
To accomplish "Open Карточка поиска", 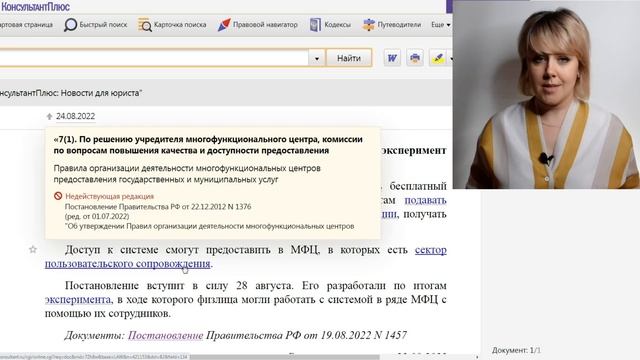I will [x=172, y=25].
